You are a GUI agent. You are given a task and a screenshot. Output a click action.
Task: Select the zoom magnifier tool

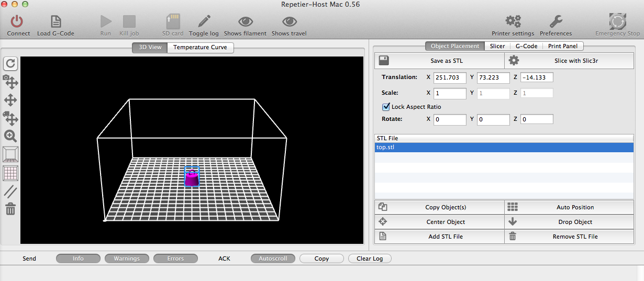pos(11,136)
